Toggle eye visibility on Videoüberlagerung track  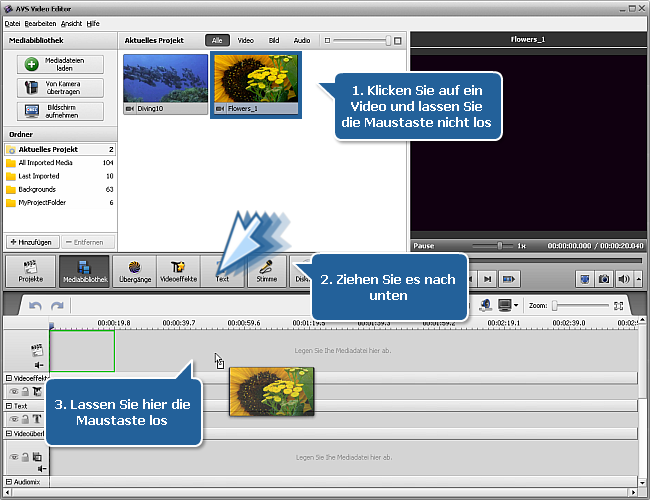pos(13,457)
